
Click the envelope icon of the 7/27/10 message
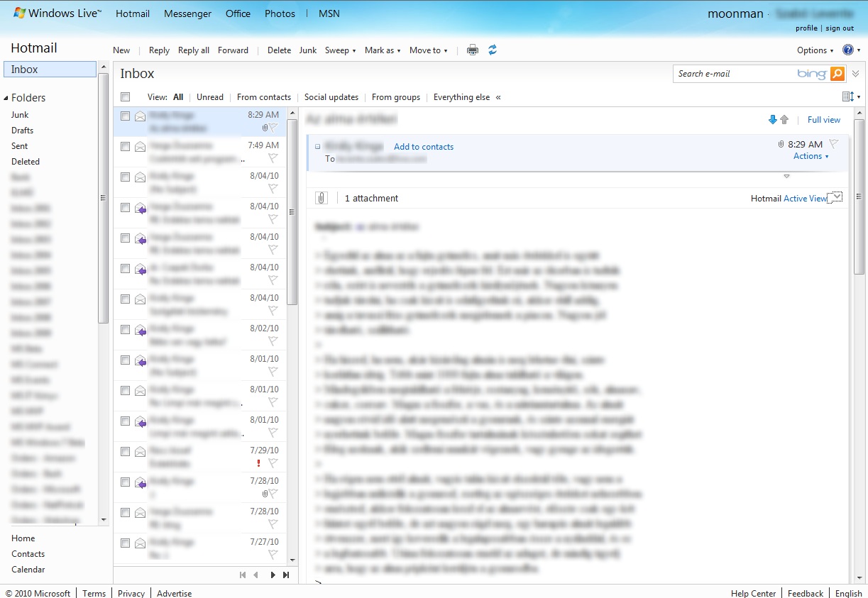pyautogui.click(x=141, y=543)
